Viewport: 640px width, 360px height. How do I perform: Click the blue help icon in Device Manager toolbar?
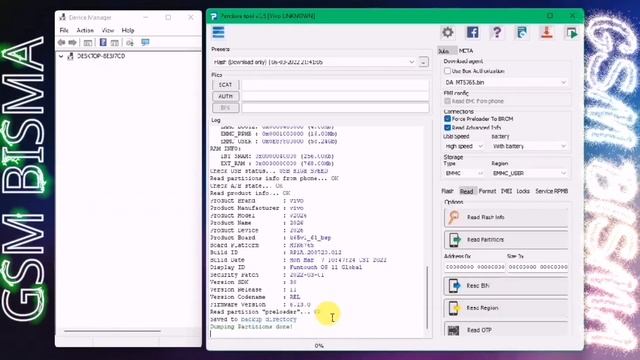coord(103,42)
